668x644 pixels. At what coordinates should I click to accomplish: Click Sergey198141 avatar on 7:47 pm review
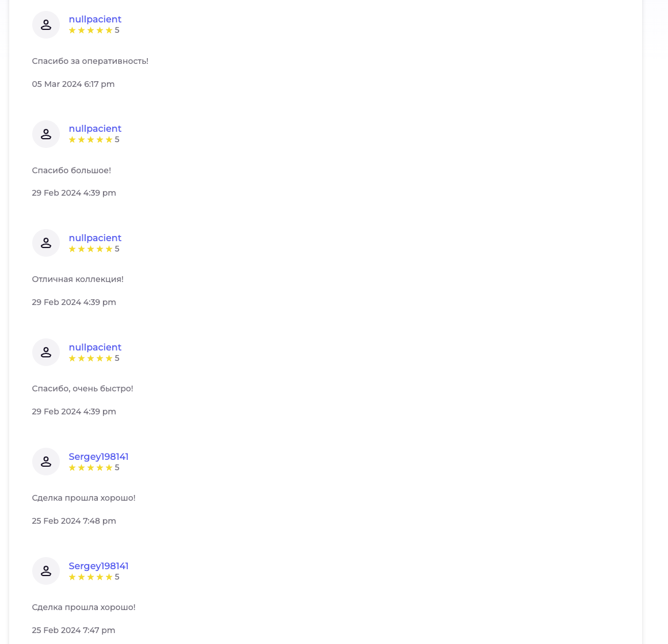(x=46, y=571)
